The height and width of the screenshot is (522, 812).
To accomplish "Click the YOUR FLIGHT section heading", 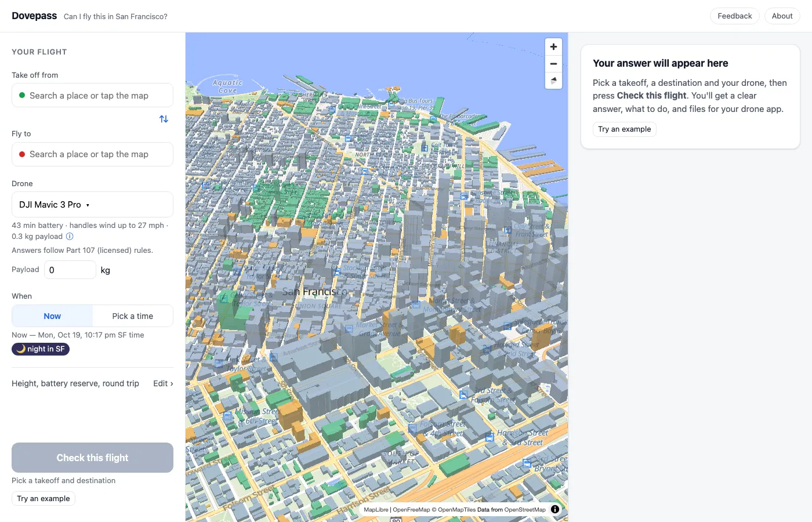I will click(x=39, y=52).
